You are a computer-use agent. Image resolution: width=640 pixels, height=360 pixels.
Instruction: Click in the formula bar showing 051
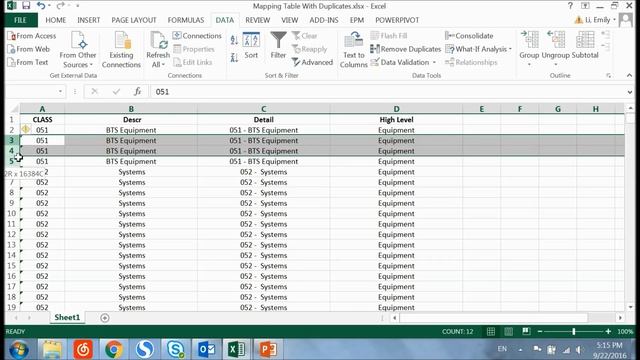(388, 92)
